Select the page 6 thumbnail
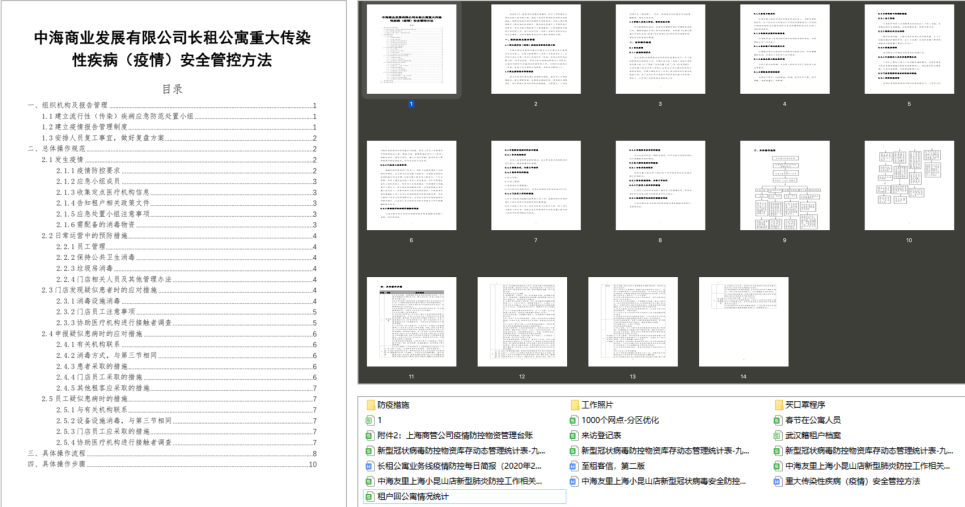The image size is (965, 507). click(x=411, y=185)
